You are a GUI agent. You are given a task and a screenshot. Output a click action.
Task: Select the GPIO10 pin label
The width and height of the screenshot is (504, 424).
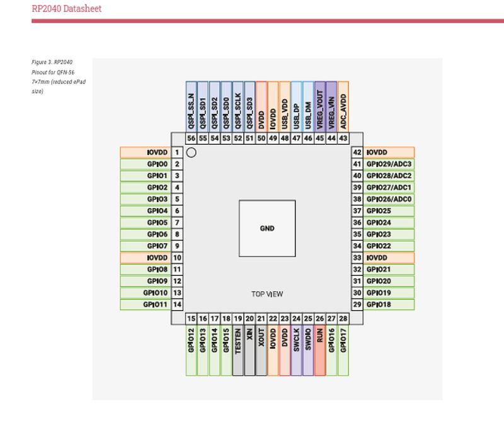pyautogui.click(x=146, y=293)
